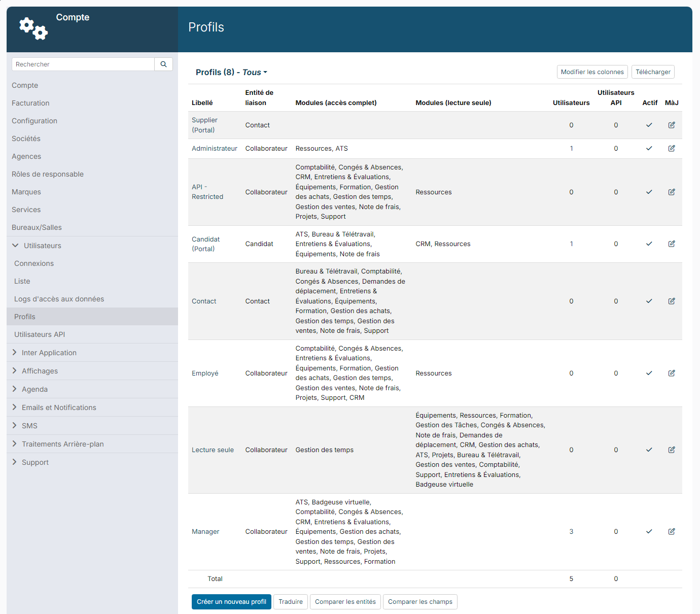Expand the Affichages section
700x614 pixels.
coord(92,371)
